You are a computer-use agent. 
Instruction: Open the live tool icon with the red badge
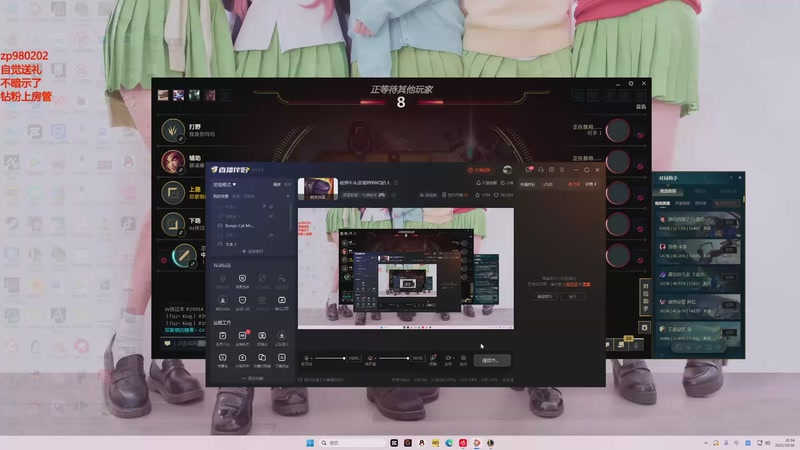point(242,336)
